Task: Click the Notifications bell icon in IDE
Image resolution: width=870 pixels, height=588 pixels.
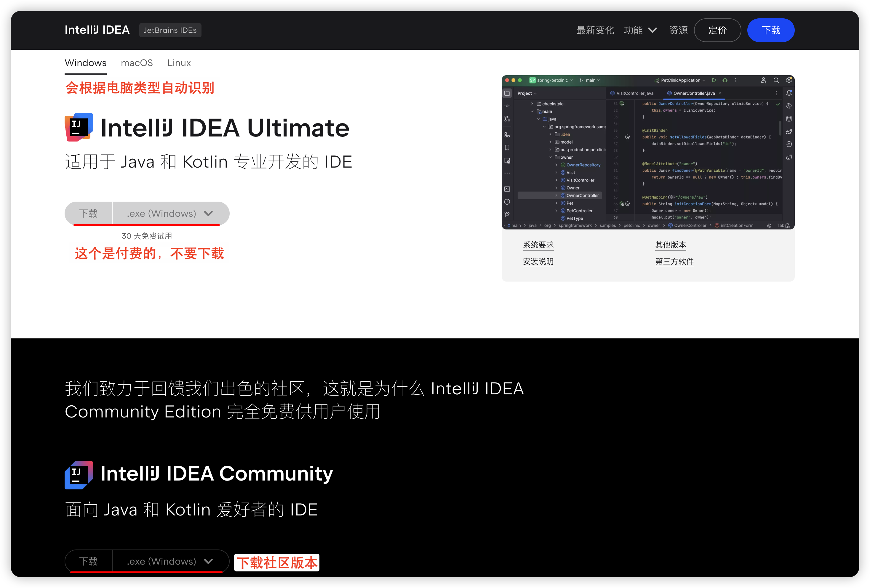Action: [789, 93]
